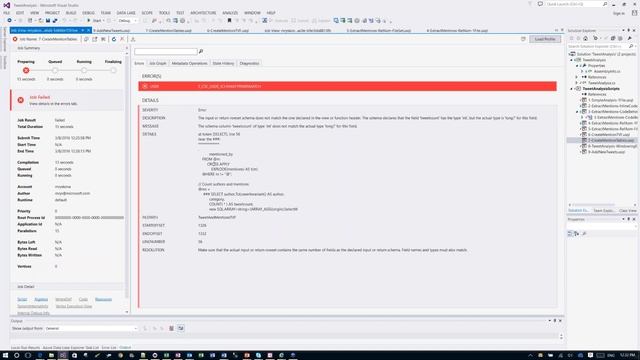
Task: Switch to the Job Graph tab
Action: click(158, 63)
